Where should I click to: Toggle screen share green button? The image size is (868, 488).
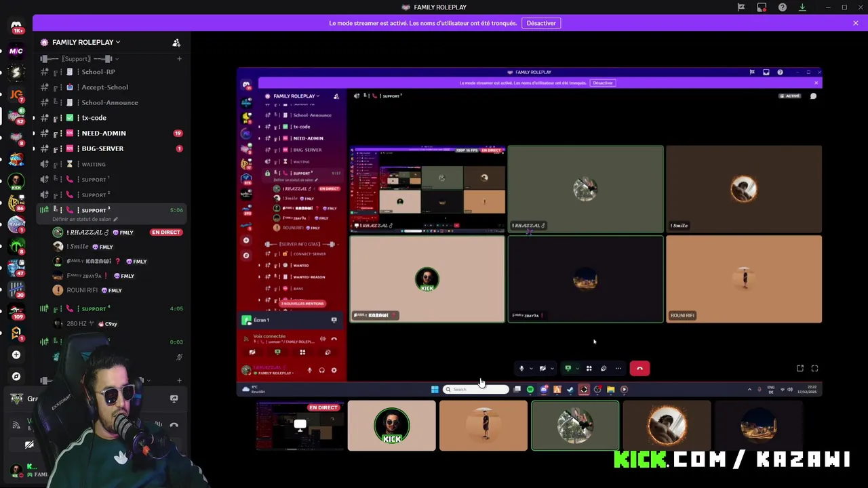568,369
